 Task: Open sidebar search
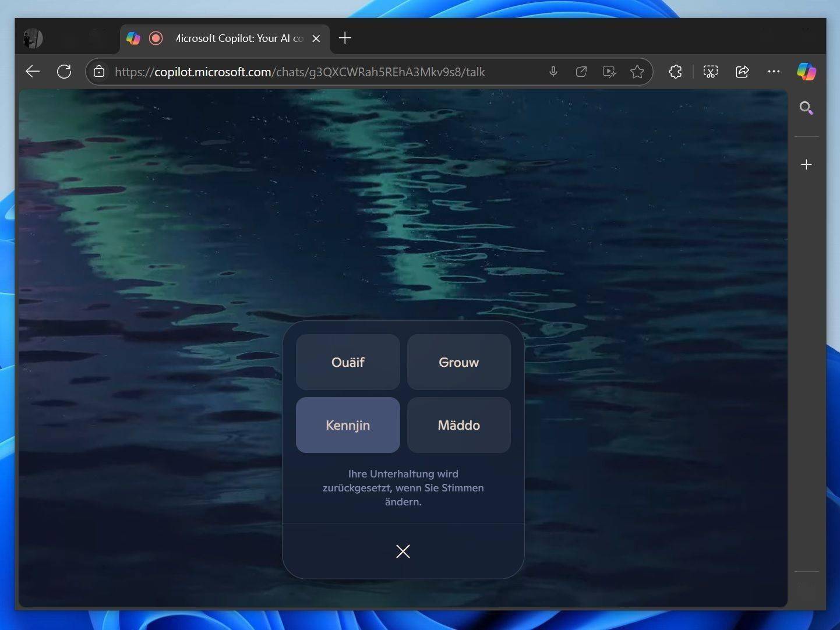(806, 108)
